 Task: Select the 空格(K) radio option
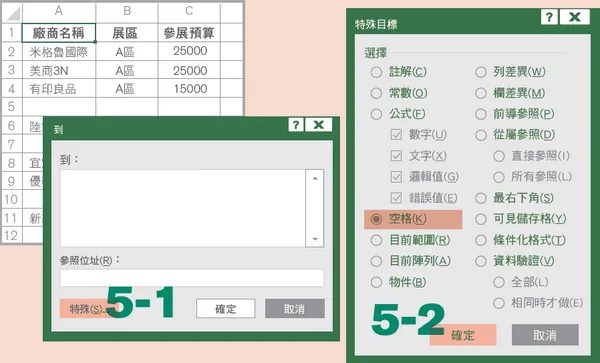[x=376, y=219]
